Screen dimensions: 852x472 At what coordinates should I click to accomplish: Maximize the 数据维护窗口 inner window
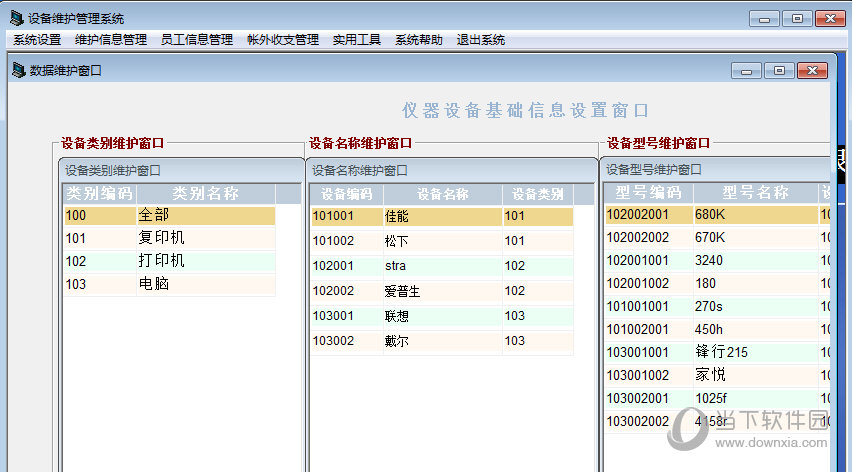pyautogui.click(x=779, y=71)
